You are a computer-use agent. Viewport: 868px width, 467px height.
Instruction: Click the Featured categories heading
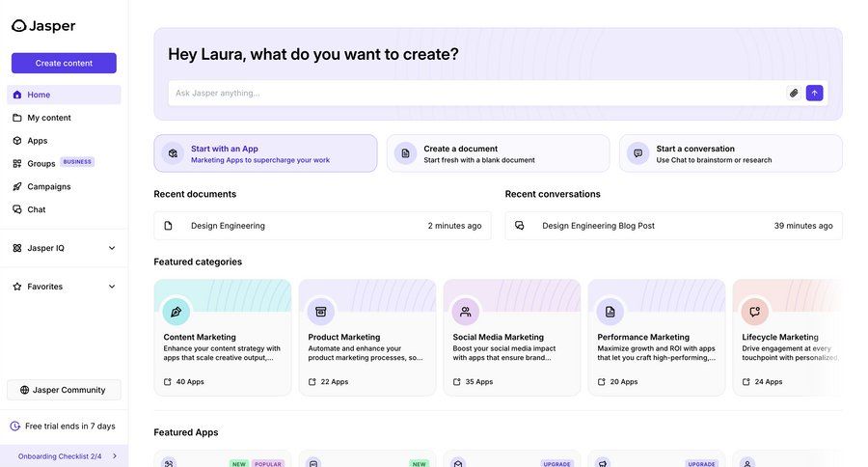198,261
